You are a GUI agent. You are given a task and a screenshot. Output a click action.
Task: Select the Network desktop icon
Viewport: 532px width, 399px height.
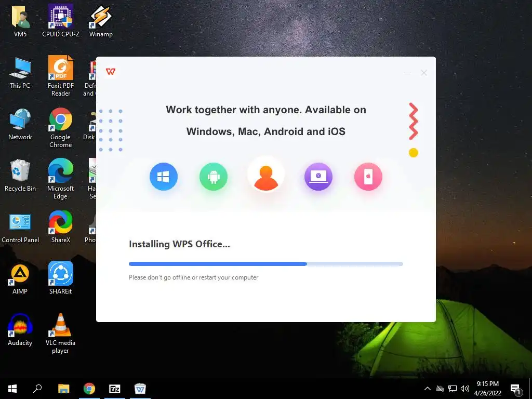20,124
